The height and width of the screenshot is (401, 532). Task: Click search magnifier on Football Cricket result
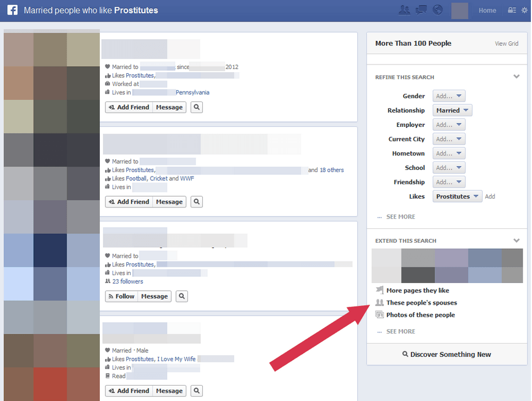click(x=196, y=202)
